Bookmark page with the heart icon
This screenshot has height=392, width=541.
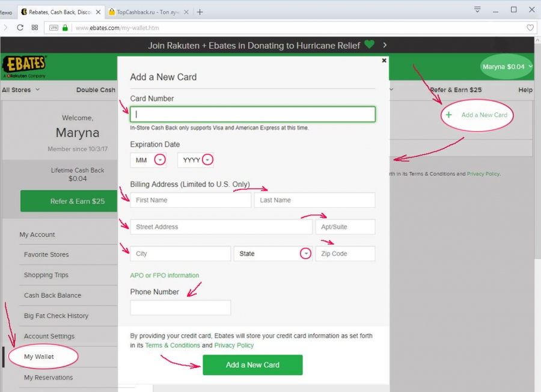click(530, 28)
